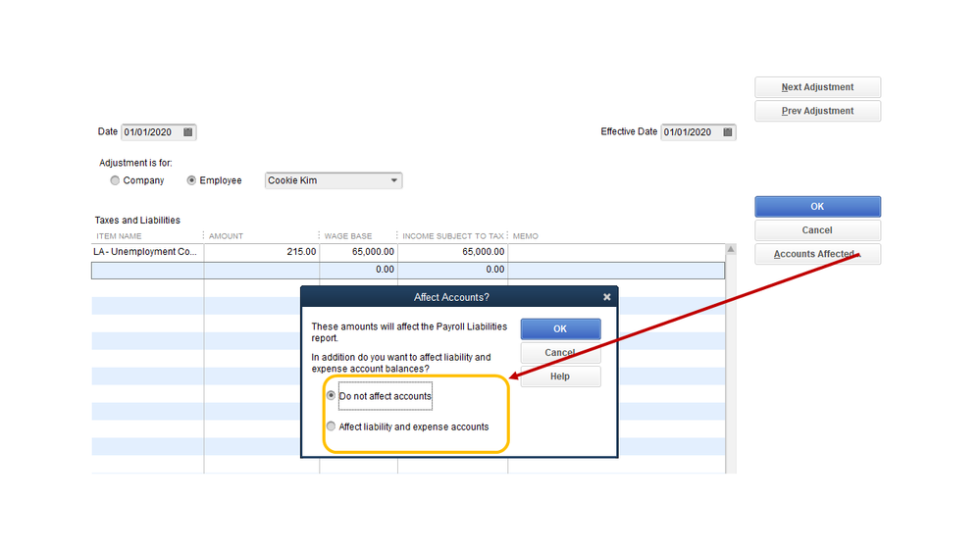Confirm OK in Affect Accounts dialog
Screen dimensions: 980x551
pos(560,329)
